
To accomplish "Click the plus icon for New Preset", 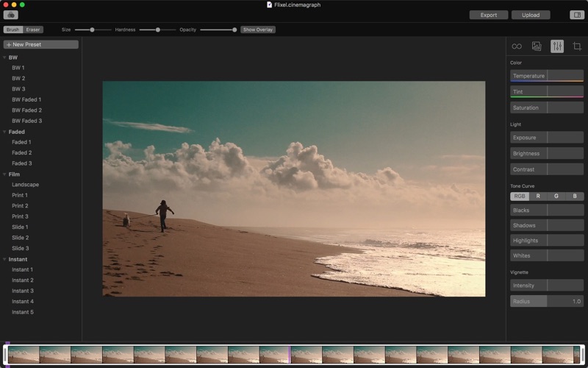I will tap(8, 45).
